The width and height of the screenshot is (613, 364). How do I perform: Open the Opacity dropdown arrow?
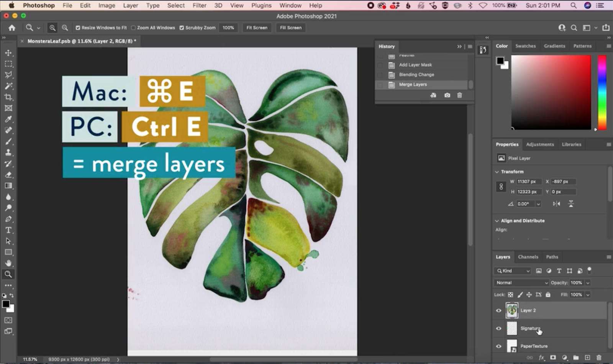click(587, 283)
